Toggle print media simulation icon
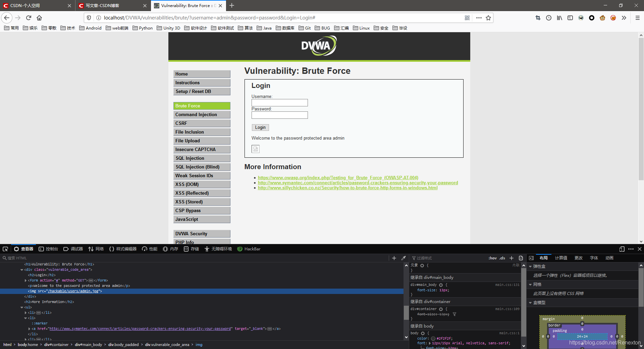 tap(521, 258)
